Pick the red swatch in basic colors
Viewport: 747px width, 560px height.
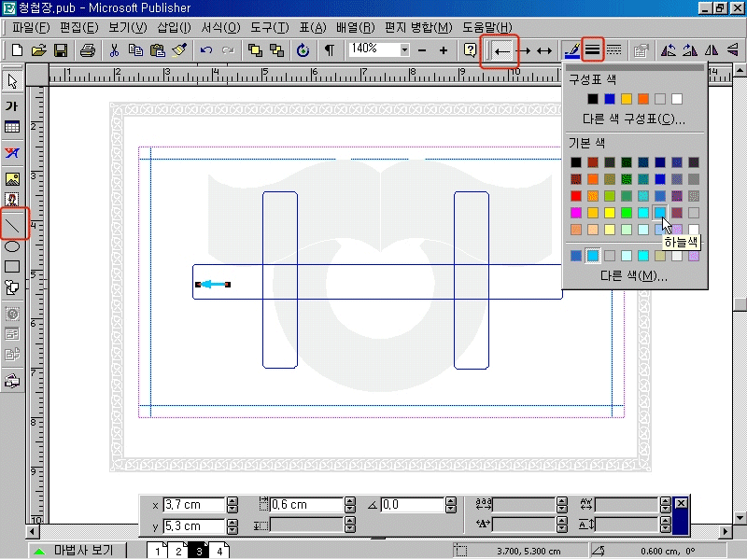coord(576,196)
